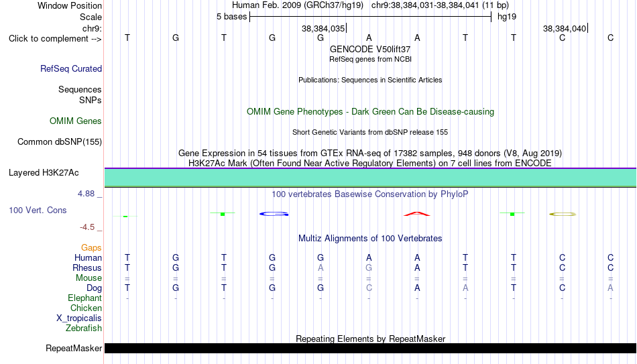This screenshot has width=637, height=364.
Task: Click the 4.88 upper PhyloP scale value
Action: coord(86,194)
